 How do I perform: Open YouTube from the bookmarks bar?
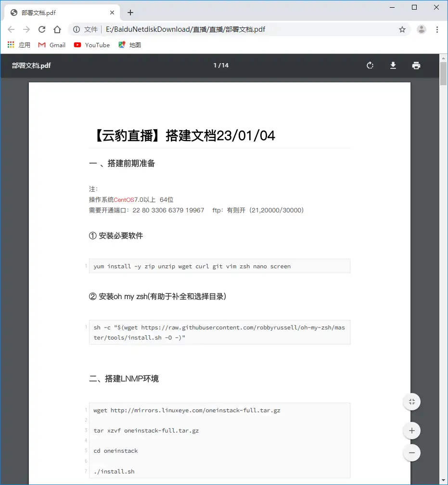pyautogui.click(x=91, y=45)
